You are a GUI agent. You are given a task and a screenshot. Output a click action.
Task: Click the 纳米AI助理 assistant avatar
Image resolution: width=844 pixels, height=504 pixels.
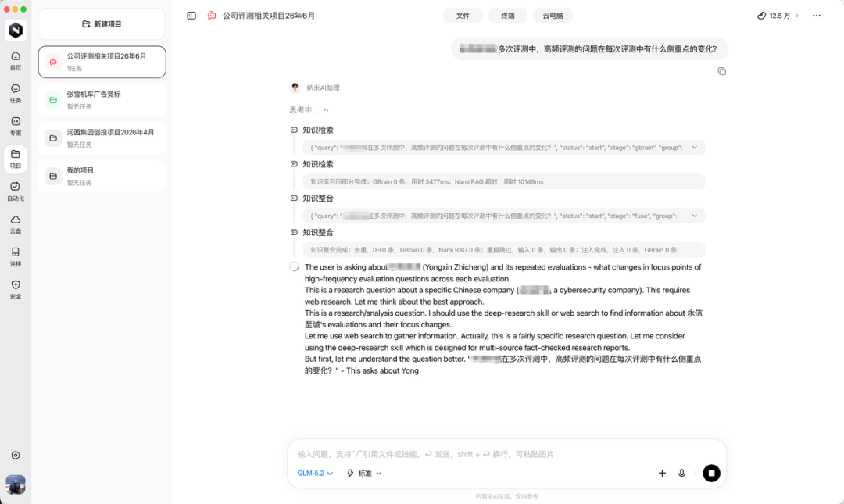point(295,88)
